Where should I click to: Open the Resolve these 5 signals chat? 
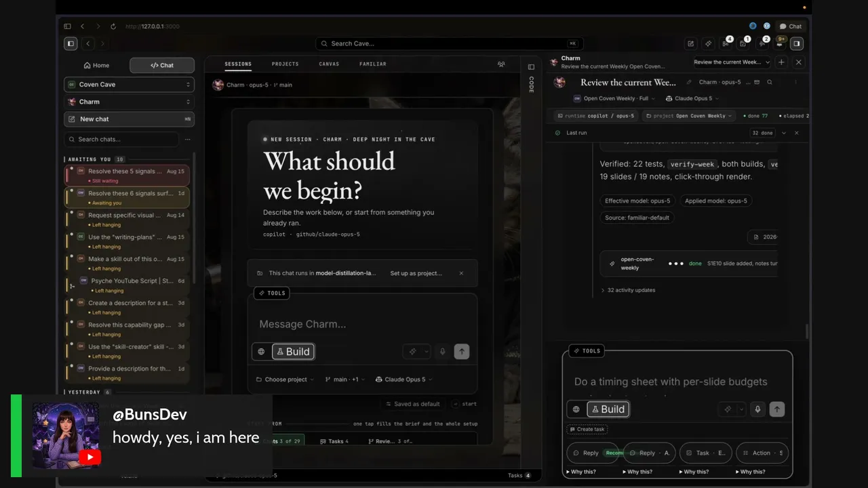coord(127,175)
